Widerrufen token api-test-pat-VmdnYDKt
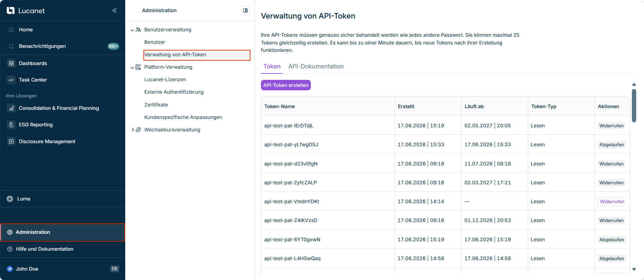644x280 pixels. 612,201
